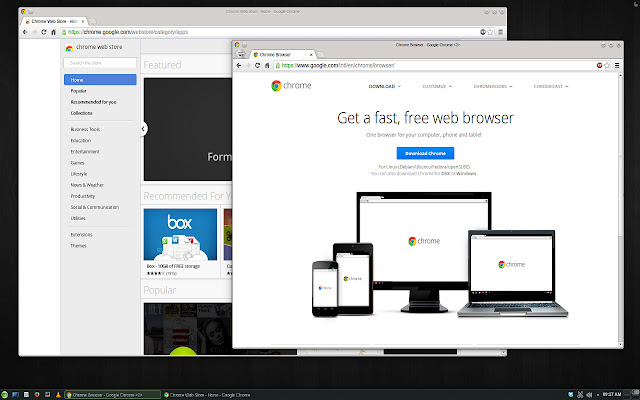Click the OSX download link
Image resolution: width=640 pixels, height=400 pixels.
pos(445,173)
